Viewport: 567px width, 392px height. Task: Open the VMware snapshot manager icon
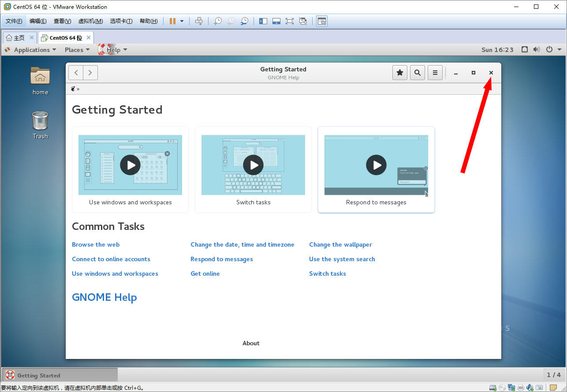244,21
